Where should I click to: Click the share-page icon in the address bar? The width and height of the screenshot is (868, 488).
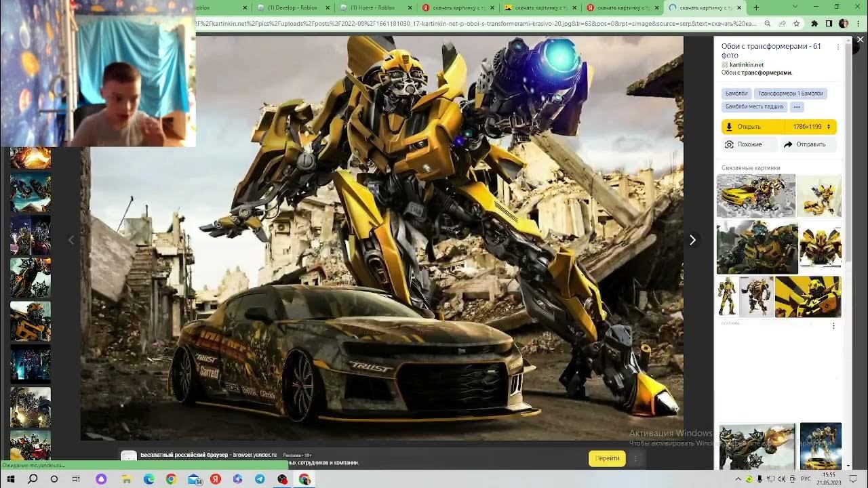click(782, 23)
